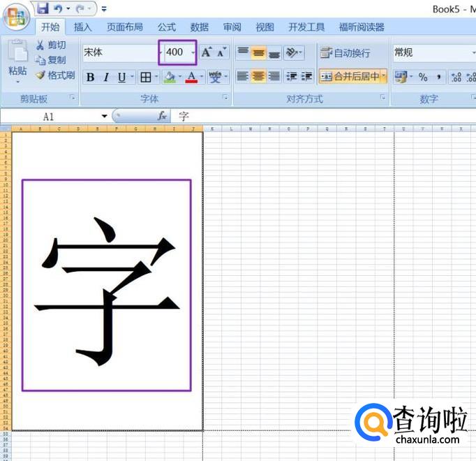
Task: Click the font size field showing 400
Action: (177, 52)
